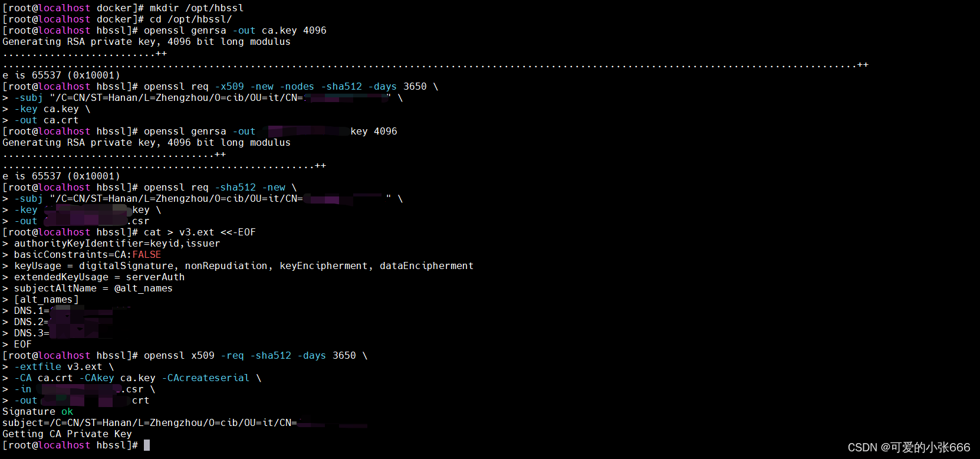Click 'openssl req -sha512 -new' command
This screenshot has height=459, width=980.
(220, 188)
